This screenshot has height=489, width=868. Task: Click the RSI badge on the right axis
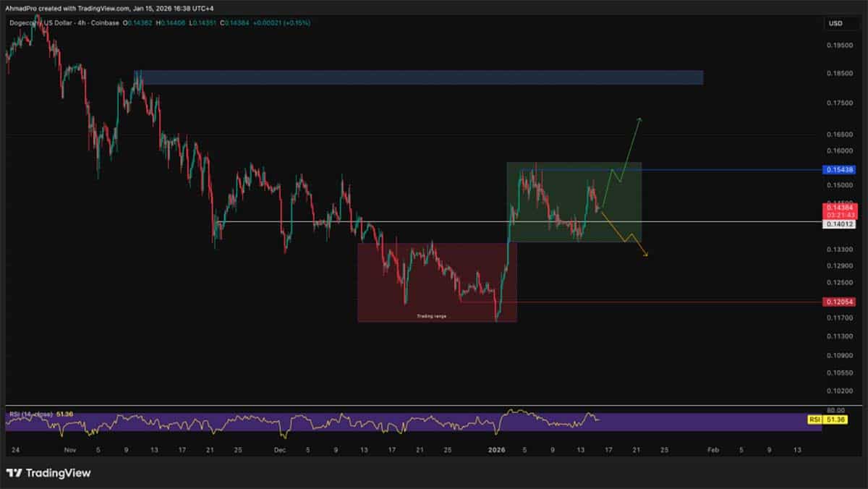(x=814, y=419)
